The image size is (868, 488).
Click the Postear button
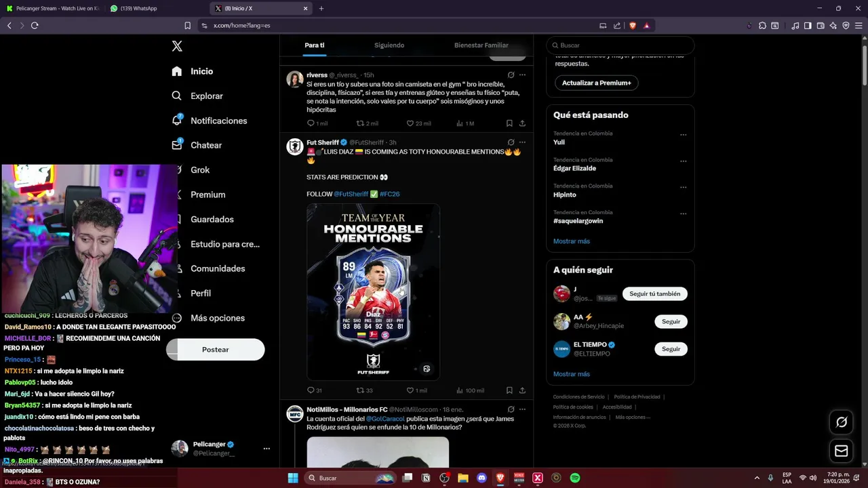(x=216, y=350)
